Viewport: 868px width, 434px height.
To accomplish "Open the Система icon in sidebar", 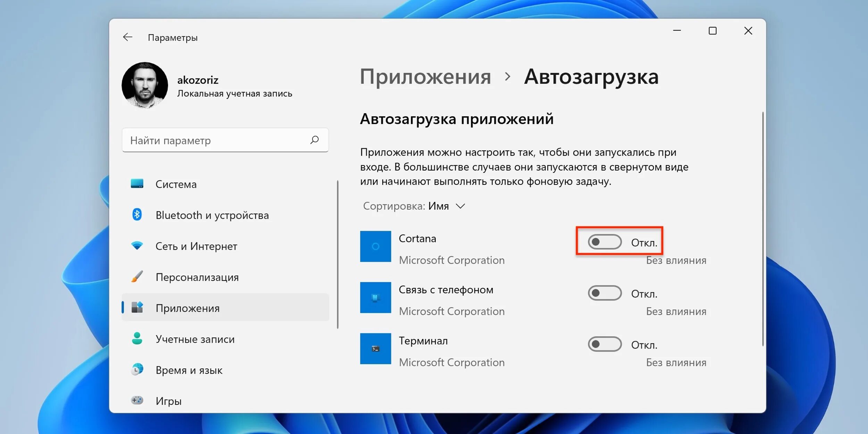I will point(137,184).
